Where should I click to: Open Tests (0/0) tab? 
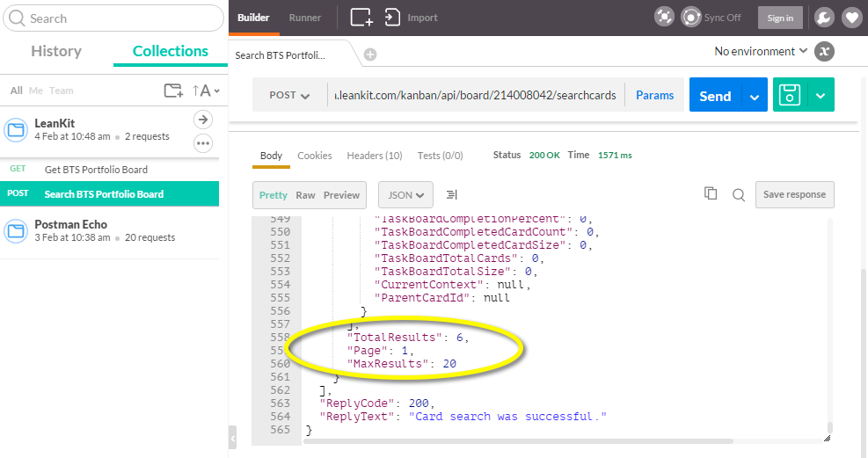point(440,156)
